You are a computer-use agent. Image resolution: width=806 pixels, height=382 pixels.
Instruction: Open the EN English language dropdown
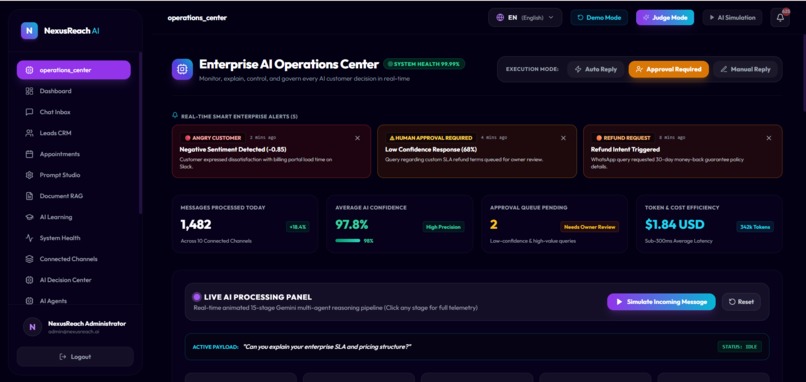point(525,17)
